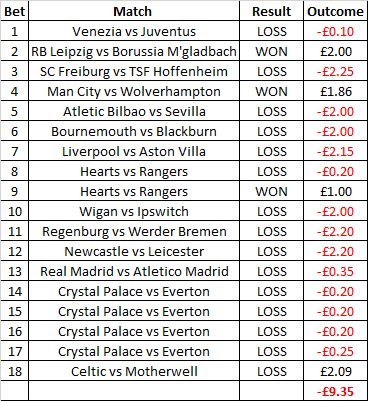
Task: Click the Wigan vs Ipswitch cell
Action: tap(134, 211)
